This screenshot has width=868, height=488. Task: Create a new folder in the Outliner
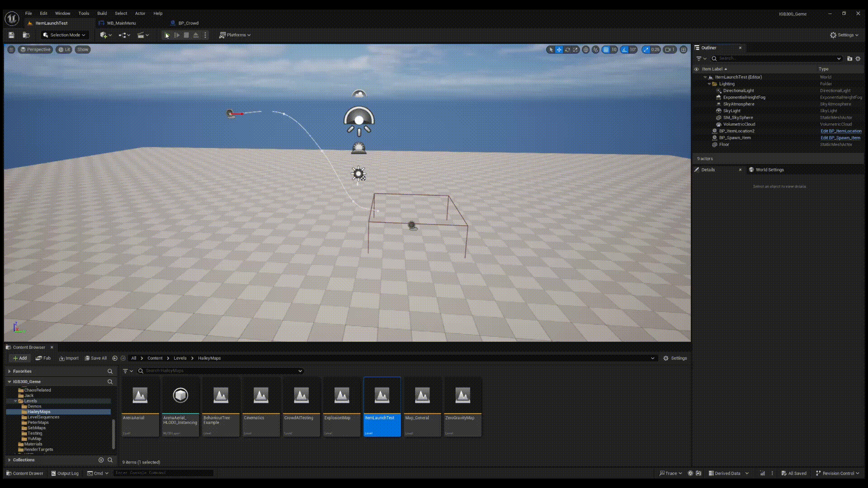click(x=849, y=58)
